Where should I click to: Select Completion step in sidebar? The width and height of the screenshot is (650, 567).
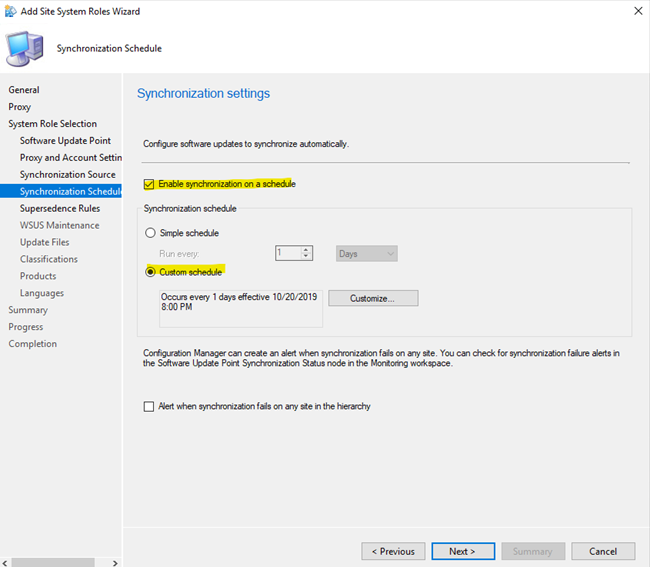33,344
